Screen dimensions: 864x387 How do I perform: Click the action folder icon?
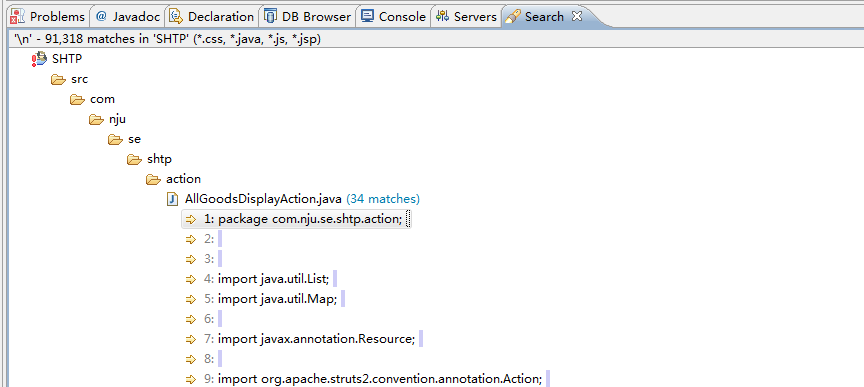pyautogui.click(x=153, y=179)
